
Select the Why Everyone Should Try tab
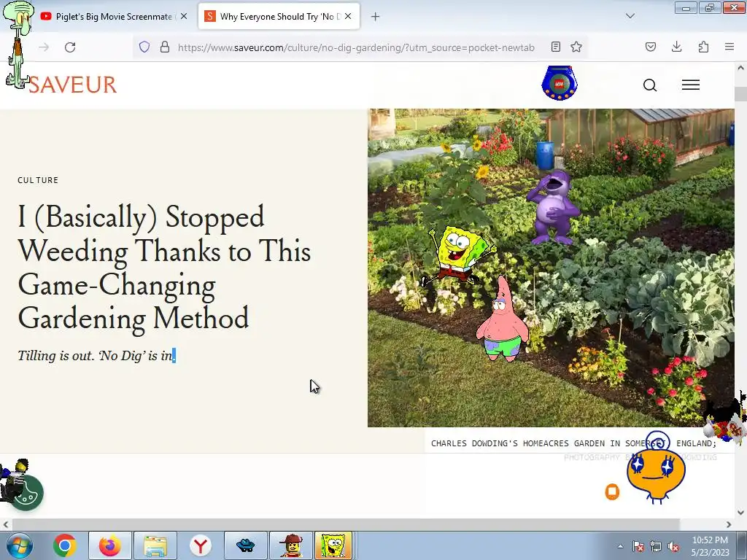click(x=279, y=17)
